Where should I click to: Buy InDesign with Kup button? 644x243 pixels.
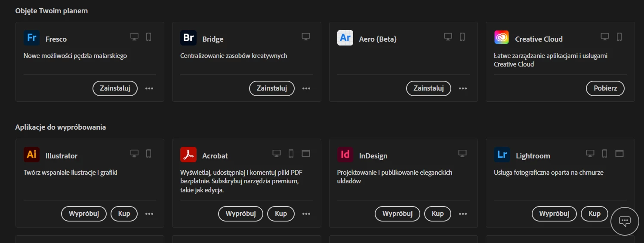point(438,214)
